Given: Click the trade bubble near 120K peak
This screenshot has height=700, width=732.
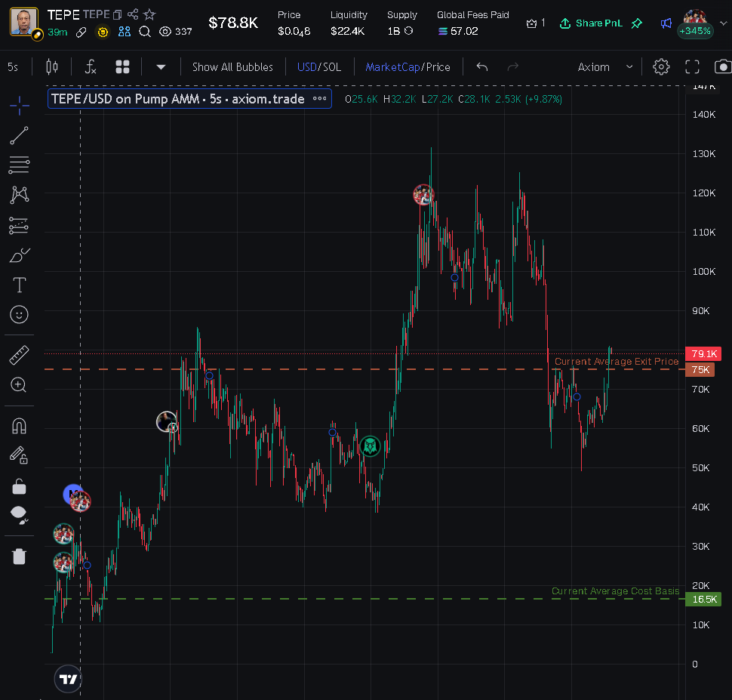Looking at the screenshot, I should point(423,195).
